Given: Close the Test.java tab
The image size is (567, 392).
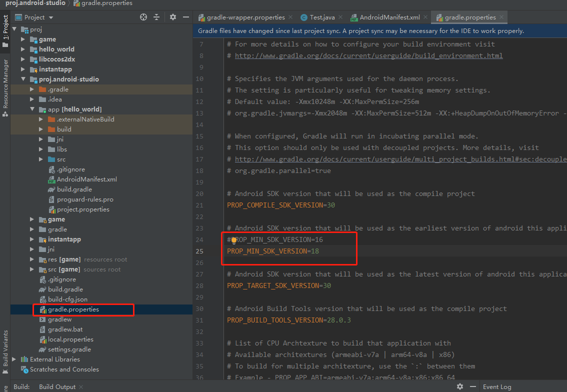Looking at the screenshot, I should tap(340, 17).
